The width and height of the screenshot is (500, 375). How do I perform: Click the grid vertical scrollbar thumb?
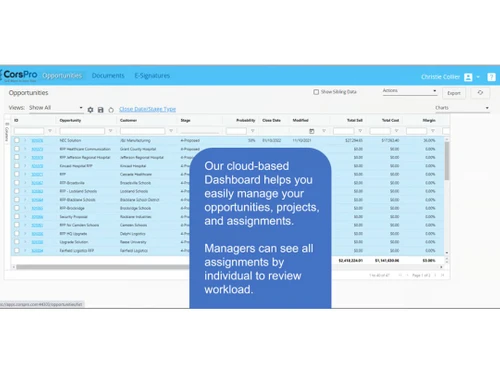(x=447, y=161)
